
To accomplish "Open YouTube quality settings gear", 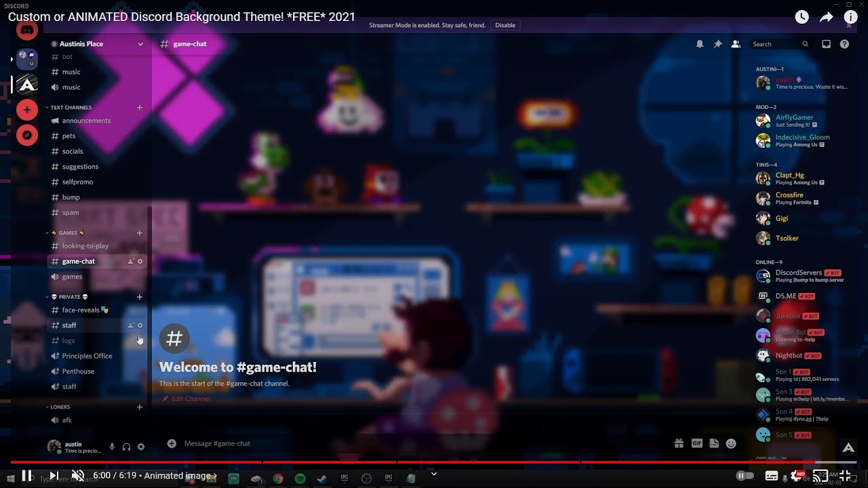I will [796, 476].
